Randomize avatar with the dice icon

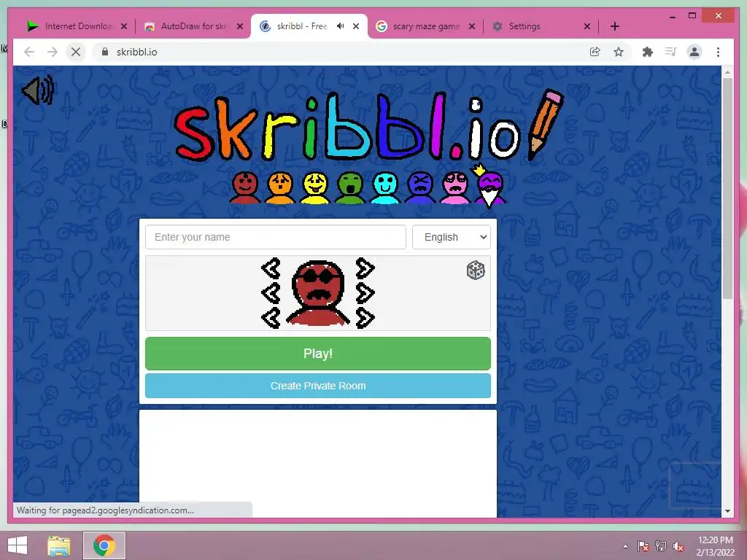click(476, 271)
